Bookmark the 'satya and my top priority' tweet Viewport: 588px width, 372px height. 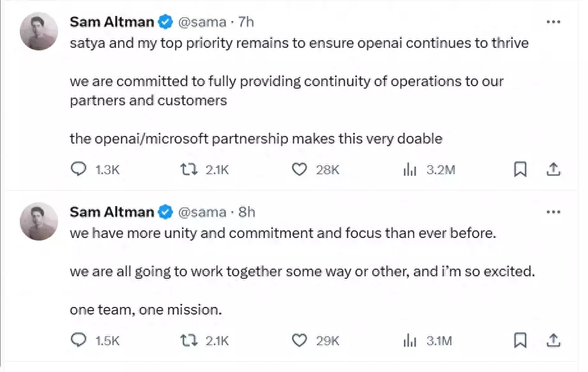(x=520, y=170)
